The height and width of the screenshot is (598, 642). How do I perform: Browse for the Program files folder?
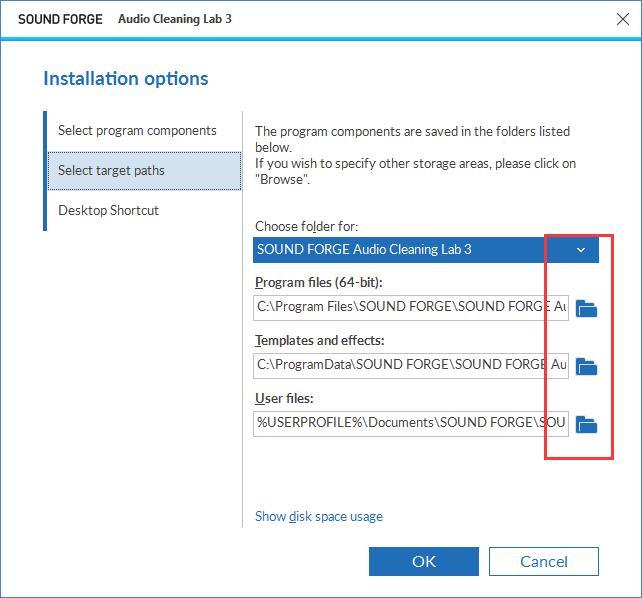pos(586,309)
